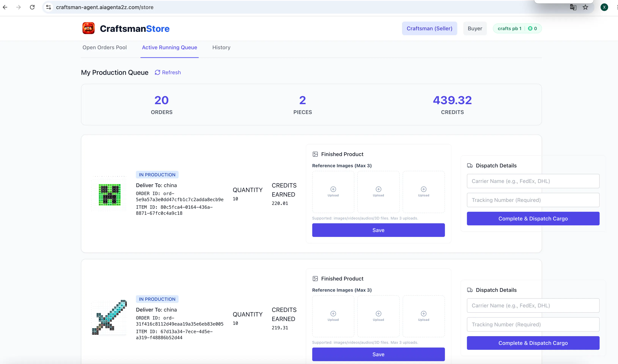Click third Upload slot for the 219.31 order
This screenshot has width=618, height=364.
pyautogui.click(x=424, y=316)
